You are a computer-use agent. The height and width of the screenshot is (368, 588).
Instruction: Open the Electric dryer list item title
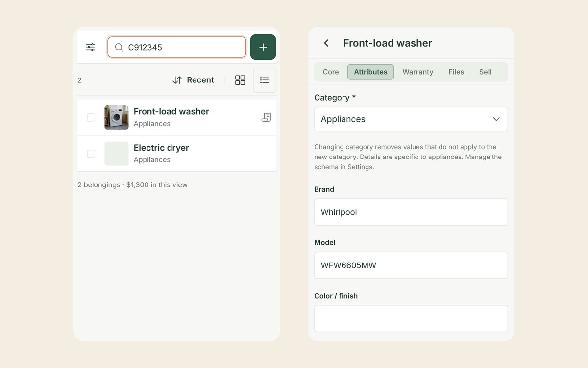click(161, 148)
